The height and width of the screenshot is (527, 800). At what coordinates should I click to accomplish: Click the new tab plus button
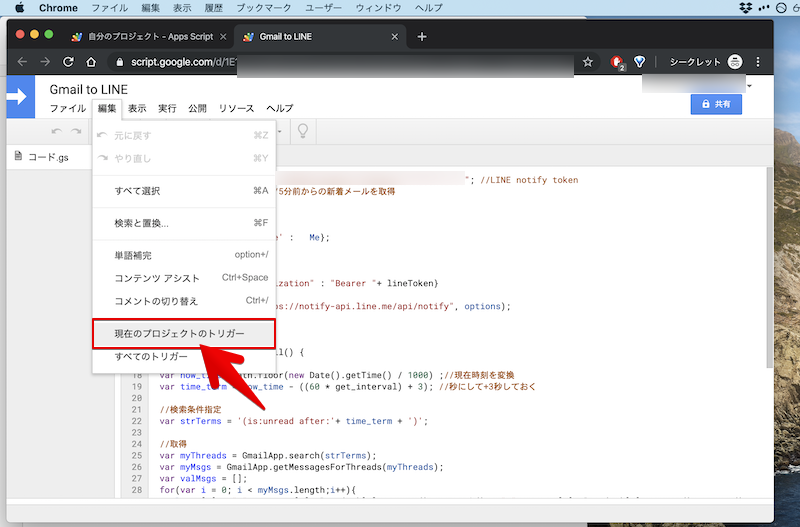tap(422, 36)
